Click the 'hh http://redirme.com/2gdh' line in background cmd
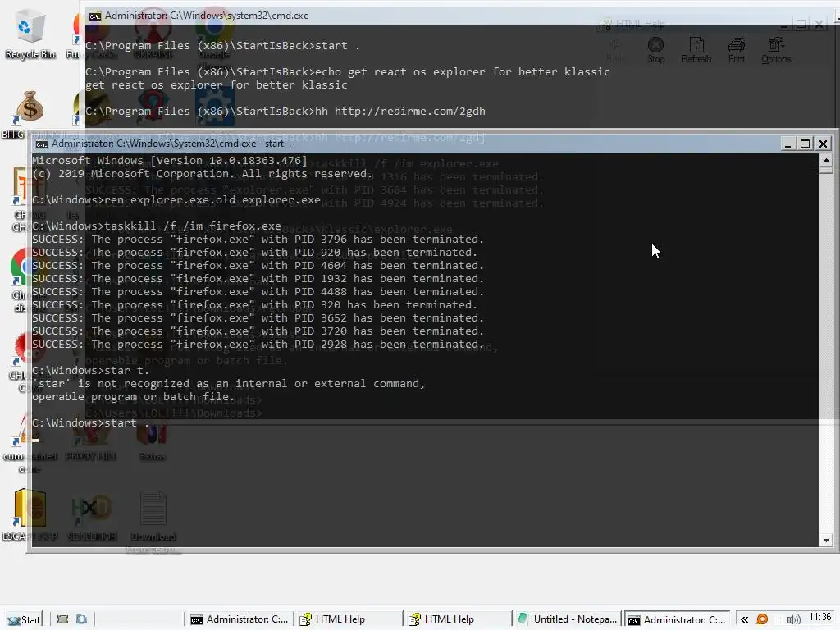This screenshot has height=630, width=840. tap(285, 111)
